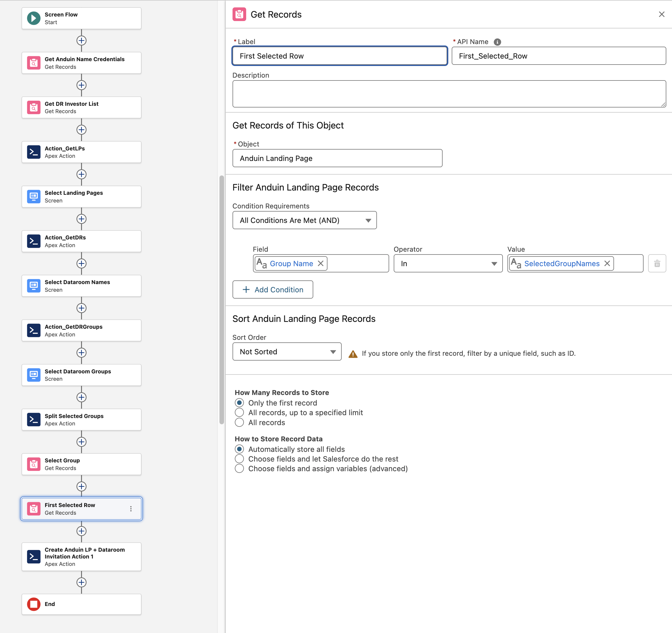This screenshot has width=672, height=633.
Task: Click the API Name input field
Action: coord(559,56)
